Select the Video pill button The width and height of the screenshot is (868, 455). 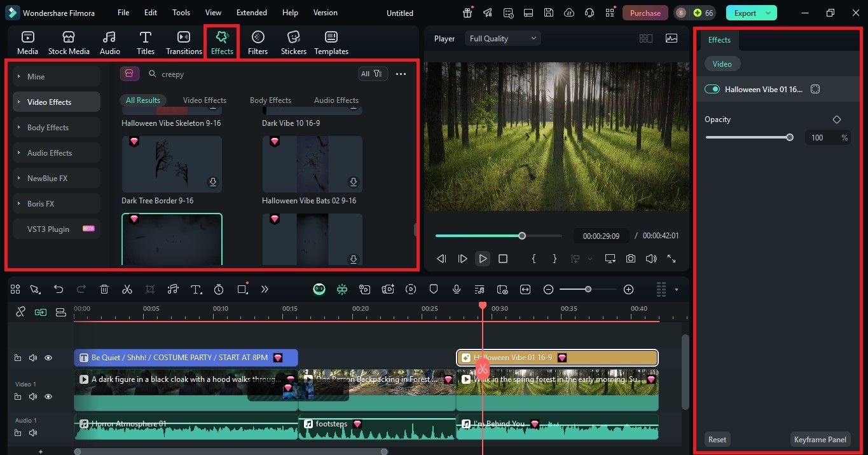pyautogui.click(x=722, y=64)
